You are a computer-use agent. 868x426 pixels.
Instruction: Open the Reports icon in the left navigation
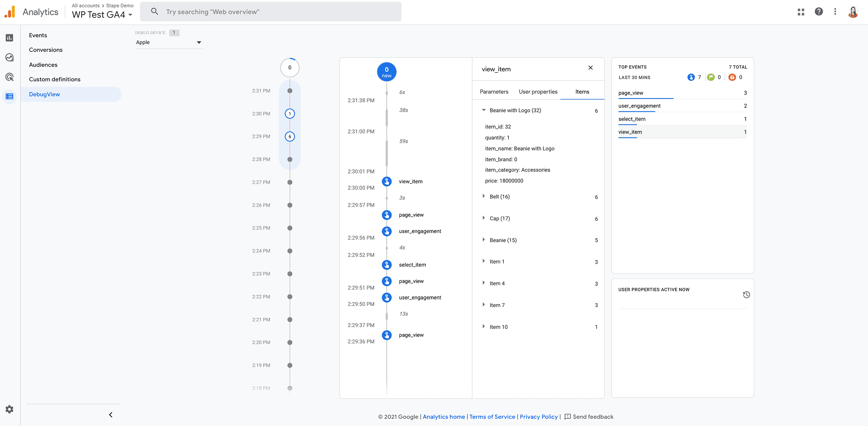[9, 38]
